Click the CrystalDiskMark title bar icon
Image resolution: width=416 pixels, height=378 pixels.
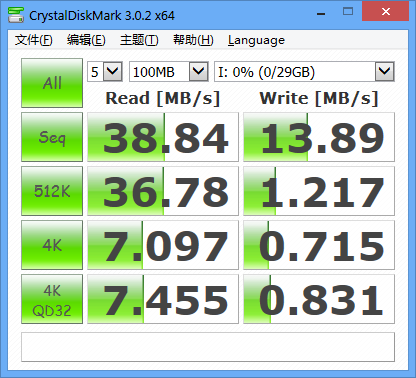[x=16, y=15]
